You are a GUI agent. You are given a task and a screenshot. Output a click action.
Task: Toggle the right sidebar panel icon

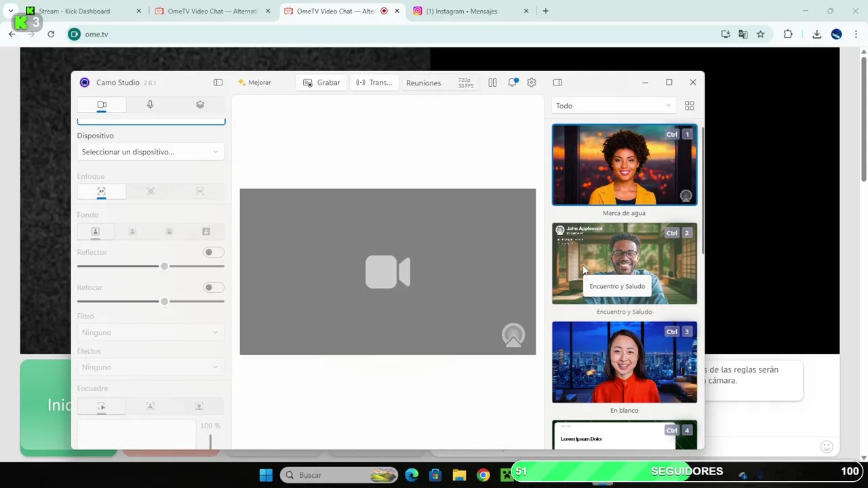coord(557,83)
